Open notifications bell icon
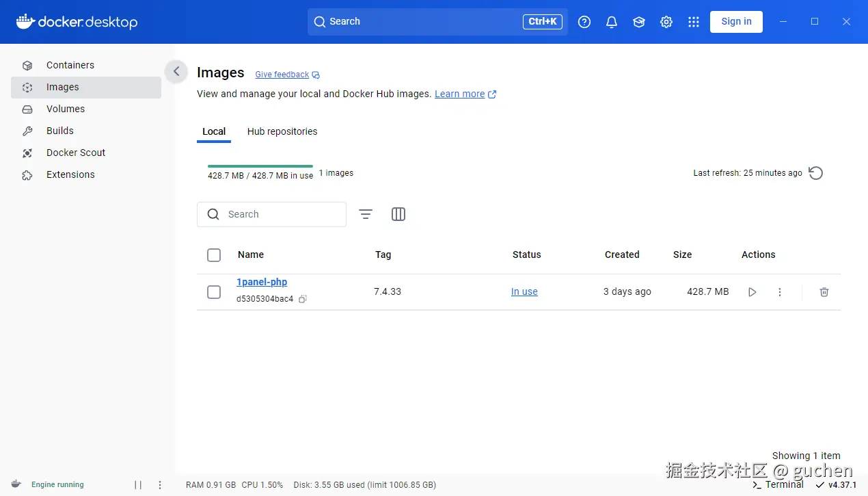868x496 pixels. [x=612, y=22]
